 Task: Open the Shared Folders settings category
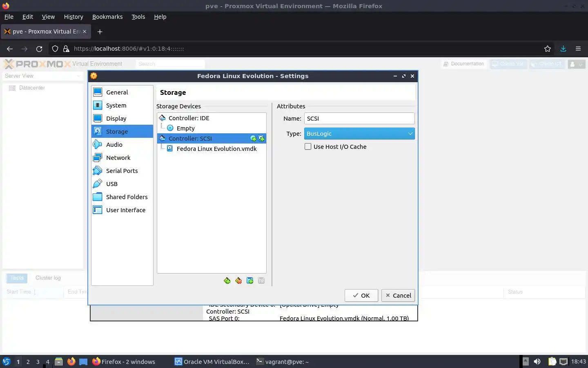pyautogui.click(x=122, y=197)
